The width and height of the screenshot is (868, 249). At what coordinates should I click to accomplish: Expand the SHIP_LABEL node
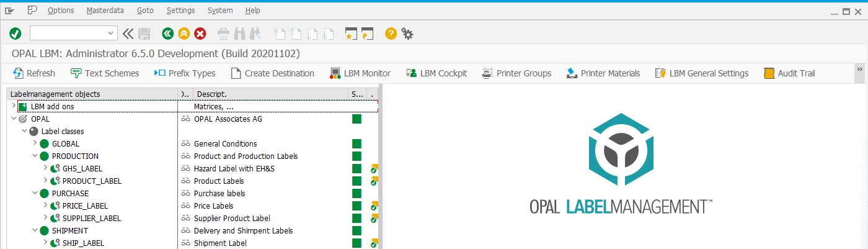[45, 243]
